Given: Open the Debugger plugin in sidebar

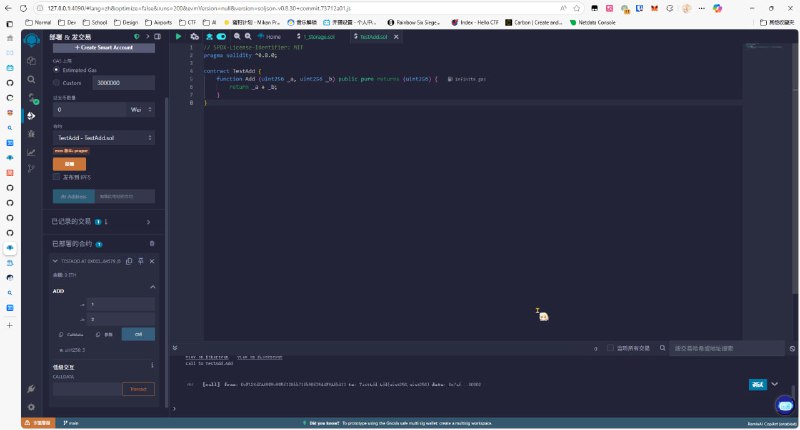Looking at the screenshot, I should tap(31, 134).
